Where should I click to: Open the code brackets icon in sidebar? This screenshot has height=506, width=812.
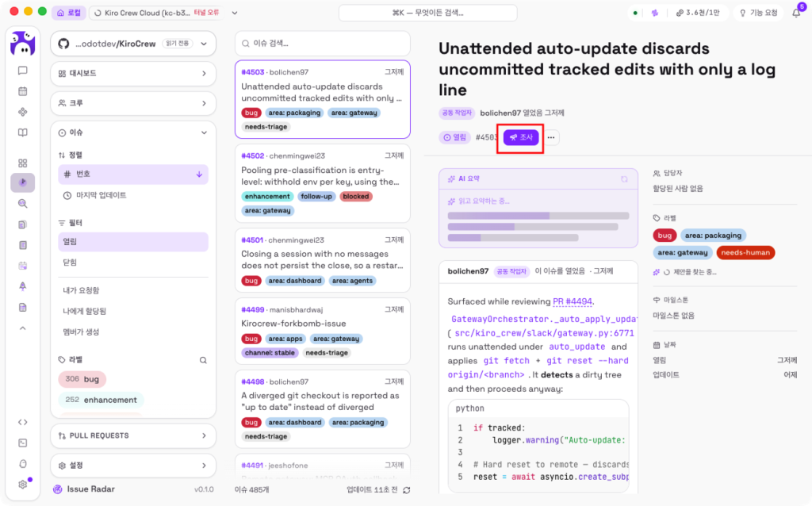pyautogui.click(x=23, y=422)
